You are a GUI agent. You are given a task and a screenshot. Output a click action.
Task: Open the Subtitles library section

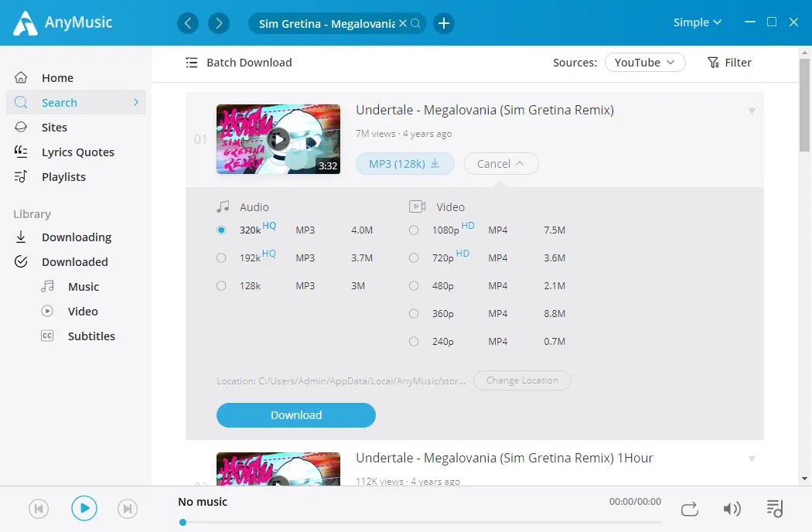tap(91, 336)
